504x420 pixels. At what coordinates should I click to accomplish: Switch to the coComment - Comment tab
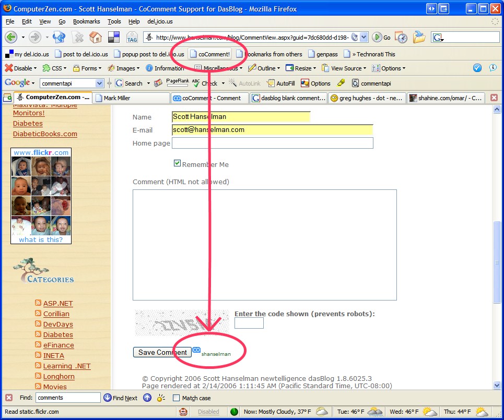pos(210,98)
